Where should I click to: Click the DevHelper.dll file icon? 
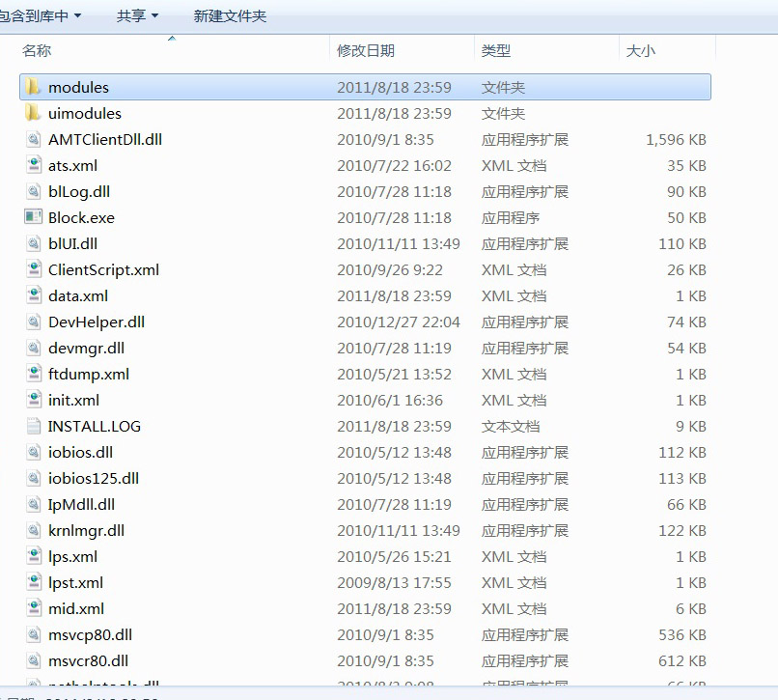coord(33,322)
